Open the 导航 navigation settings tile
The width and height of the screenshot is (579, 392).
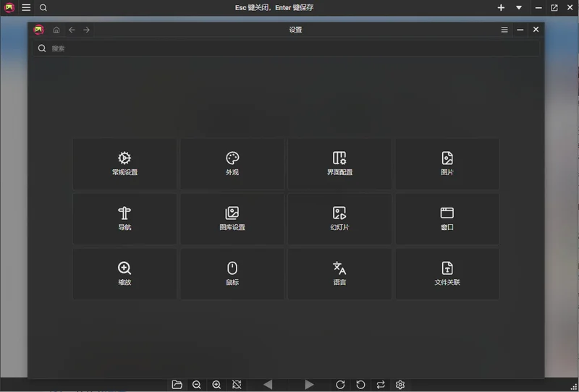click(x=124, y=219)
